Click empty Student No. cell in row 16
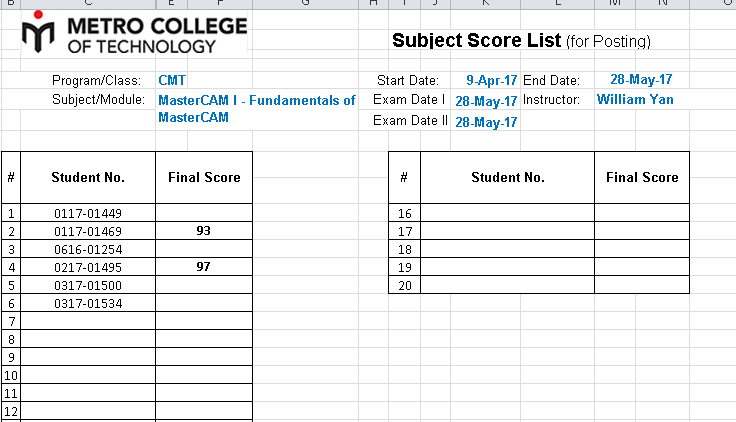 point(507,213)
